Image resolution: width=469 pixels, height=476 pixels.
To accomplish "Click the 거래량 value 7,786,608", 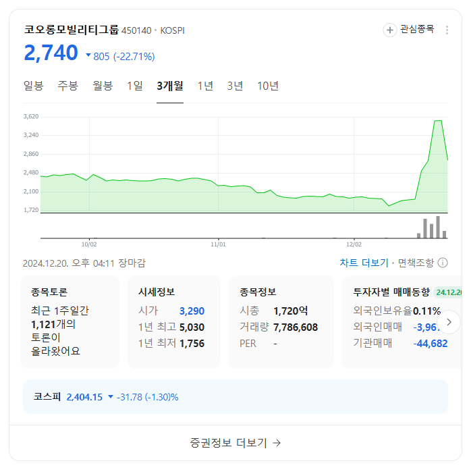I will click(x=295, y=327).
